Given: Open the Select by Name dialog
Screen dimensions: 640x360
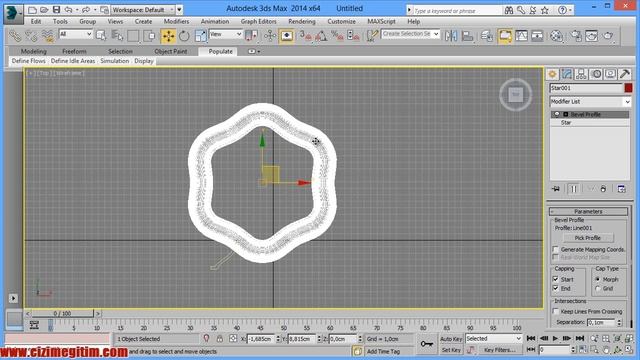Looking at the screenshot, I should pos(118,36).
